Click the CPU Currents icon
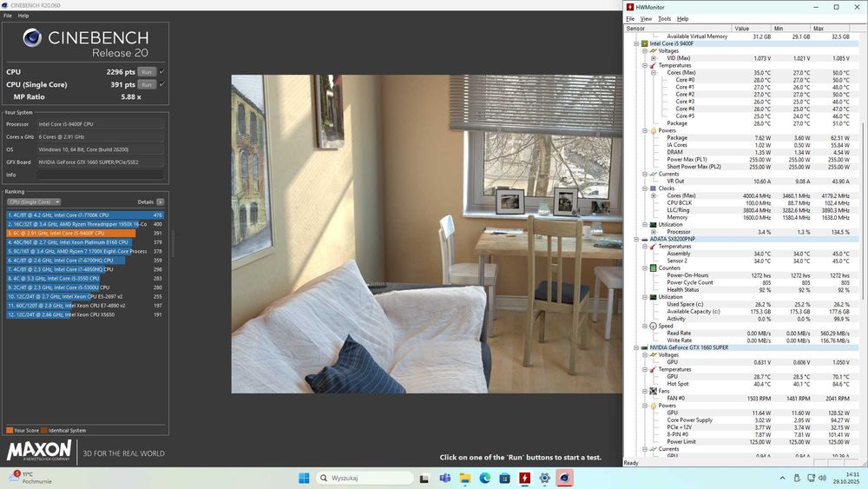 click(654, 174)
